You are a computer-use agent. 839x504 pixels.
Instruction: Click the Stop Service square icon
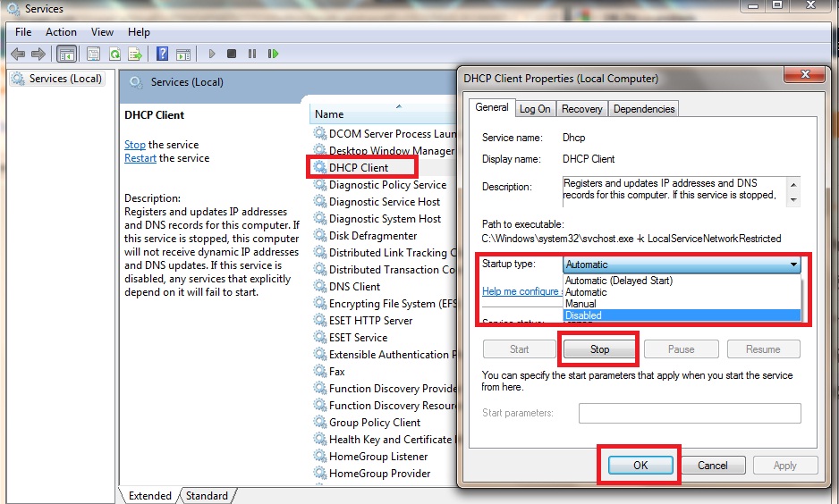point(232,54)
